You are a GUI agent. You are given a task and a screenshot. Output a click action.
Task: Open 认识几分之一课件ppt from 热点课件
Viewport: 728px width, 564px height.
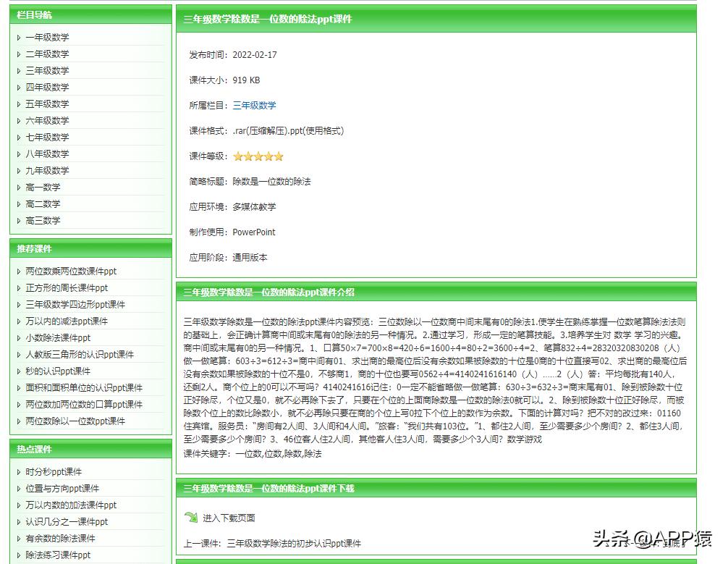click(62, 521)
